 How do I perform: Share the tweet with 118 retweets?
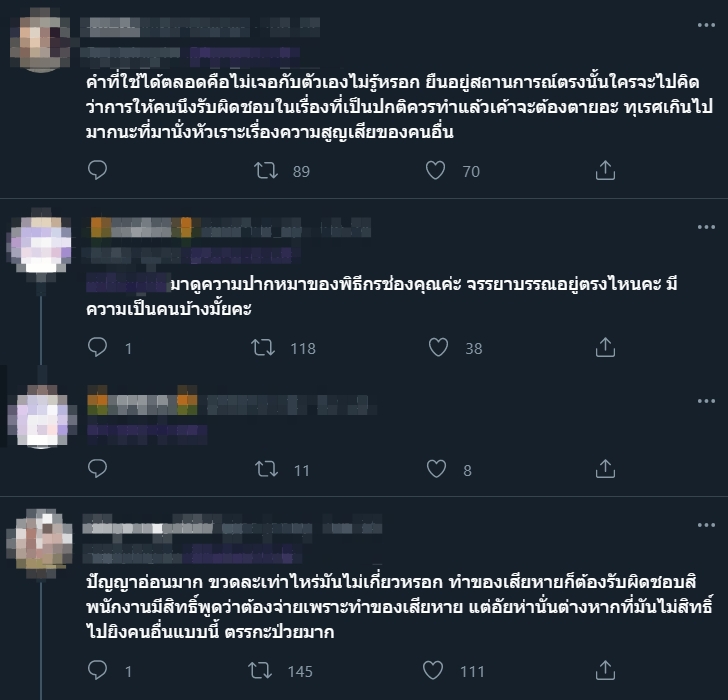pos(605,347)
